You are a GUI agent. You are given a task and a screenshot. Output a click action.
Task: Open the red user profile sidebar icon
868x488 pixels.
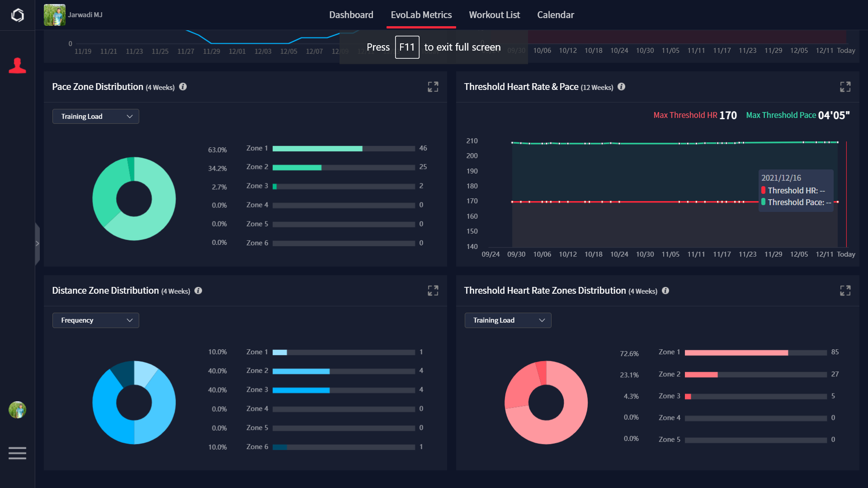coord(17,66)
